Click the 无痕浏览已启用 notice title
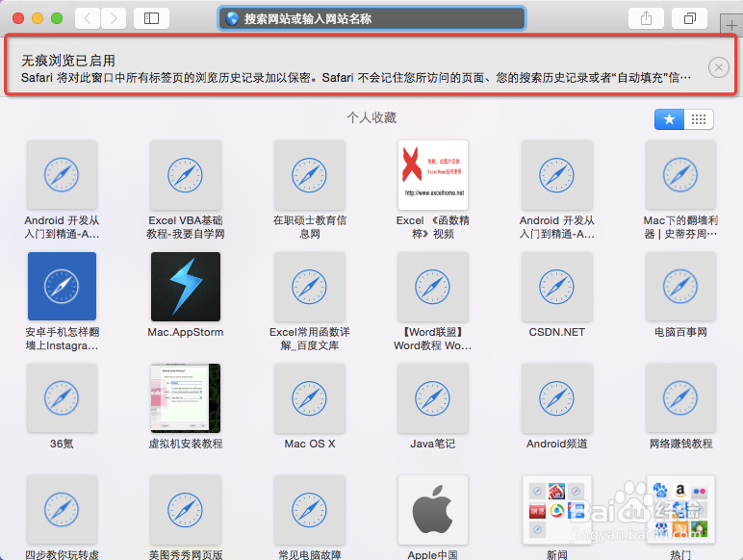This screenshot has width=743, height=560. 68,61
